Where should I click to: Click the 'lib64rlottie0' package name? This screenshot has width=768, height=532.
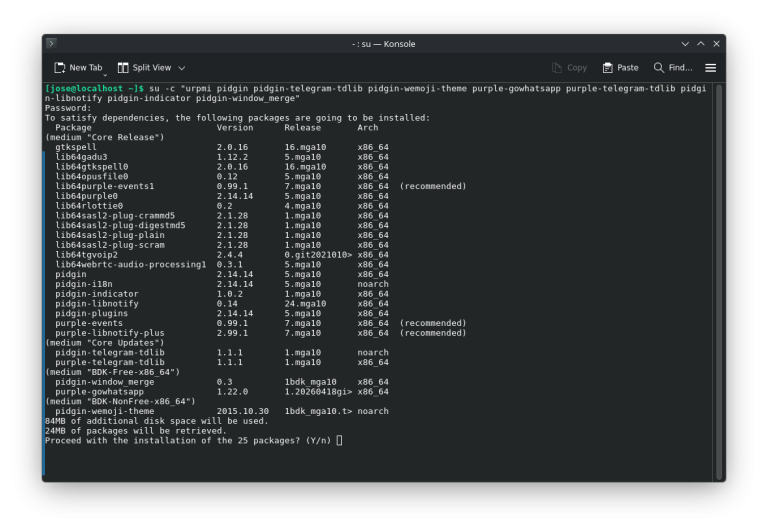click(x=89, y=206)
